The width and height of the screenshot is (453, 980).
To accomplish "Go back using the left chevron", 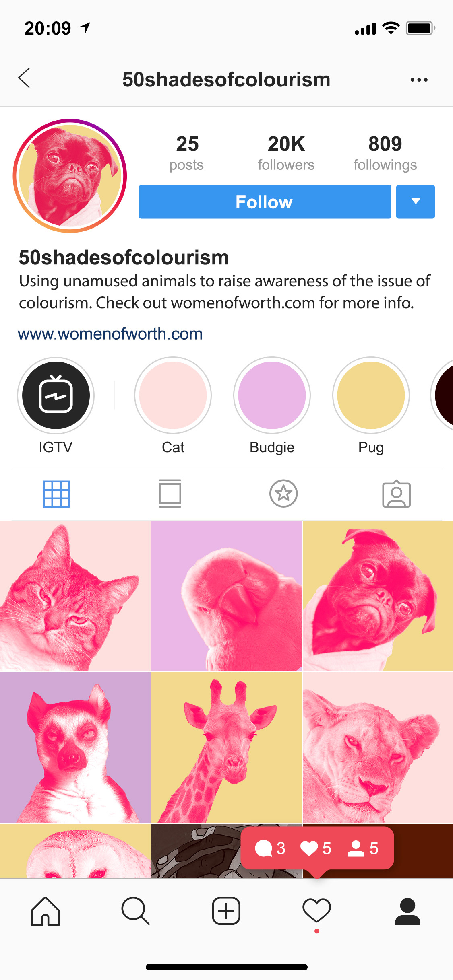I will click(24, 78).
